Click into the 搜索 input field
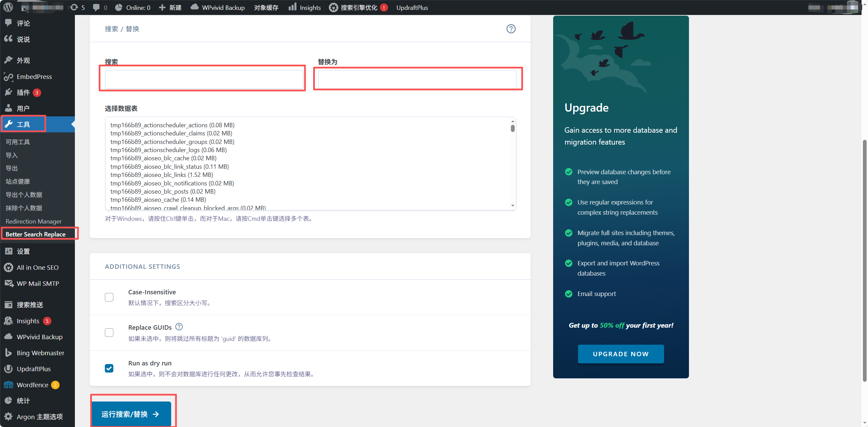This screenshot has width=868, height=427. click(x=204, y=79)
